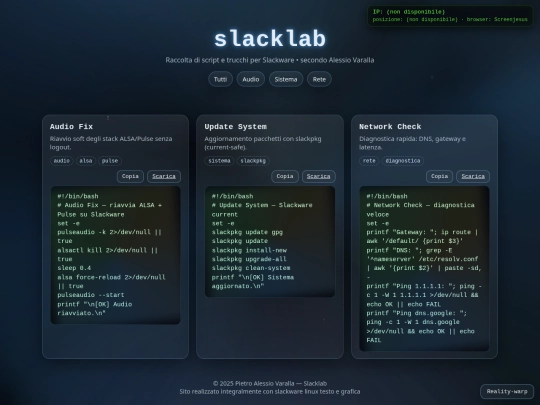Viewport: 540px width, 405px height.
Task: Click the Update System card title
Action: tap(236, 127)
